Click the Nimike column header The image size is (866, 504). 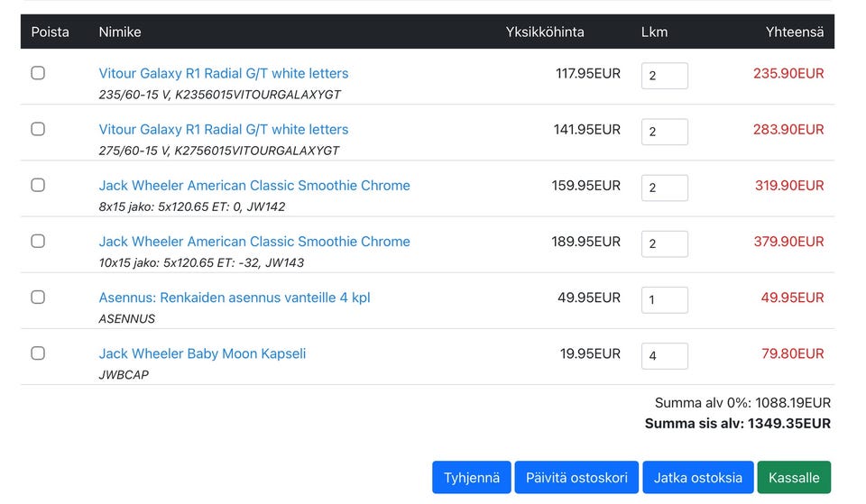pyautogui.click(x=120, y=32)
